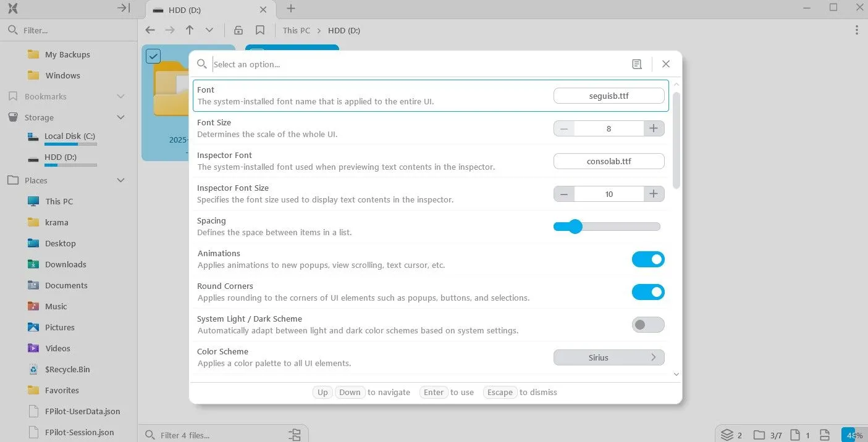Turn off Round Corners switch
This screenshot has height=442, width=868.
tap(647, 292)
